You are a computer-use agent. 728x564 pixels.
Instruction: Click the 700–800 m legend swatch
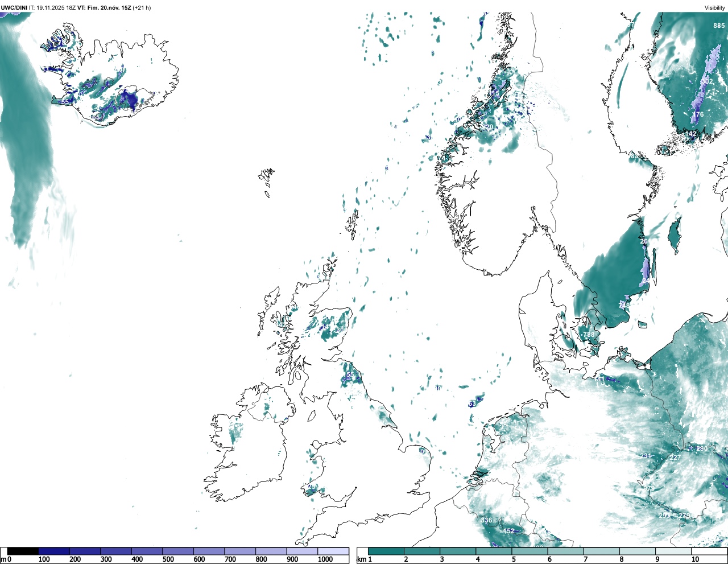[x=240, y=551]
